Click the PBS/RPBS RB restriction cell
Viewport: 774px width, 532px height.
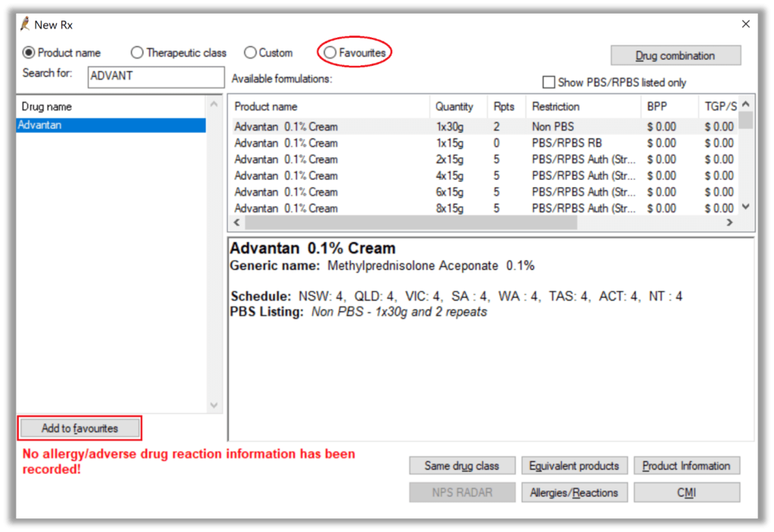click(x=567, y=143)
